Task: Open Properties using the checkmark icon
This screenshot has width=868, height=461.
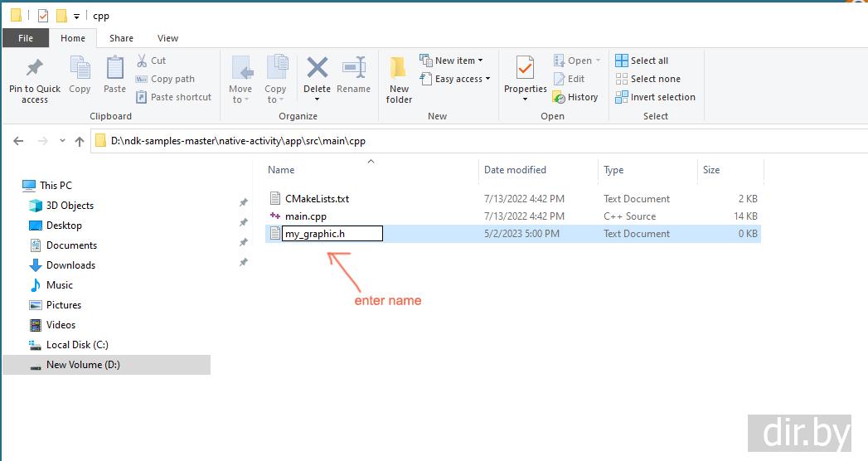Action: click(x=525, y=69)
